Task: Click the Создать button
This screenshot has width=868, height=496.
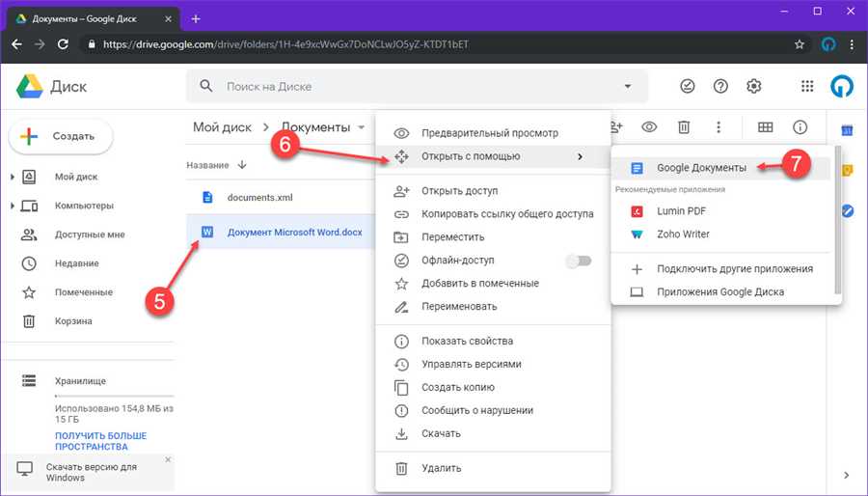Action: (61, 136)
